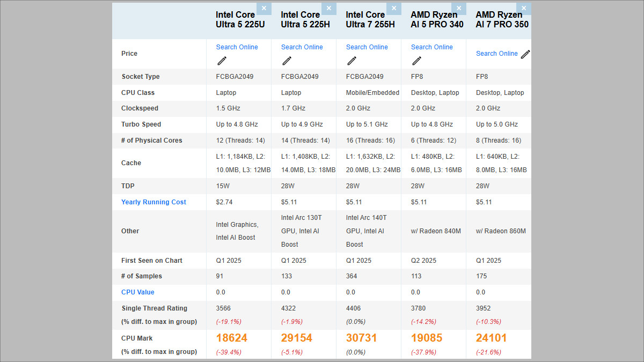Remove Intel Core Ultra 5 225H column
Viewport: 644px width, 362px height.
point(328,8)
